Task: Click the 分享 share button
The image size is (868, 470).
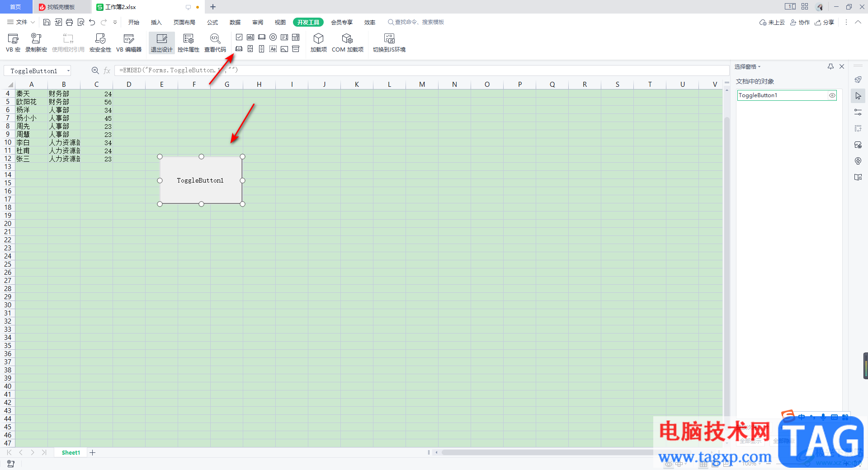Action: [825, 22]
